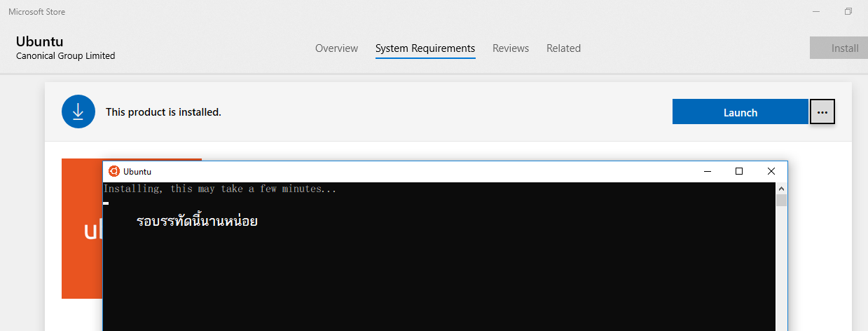Click the blue download arrow icon

coord(78,112)
